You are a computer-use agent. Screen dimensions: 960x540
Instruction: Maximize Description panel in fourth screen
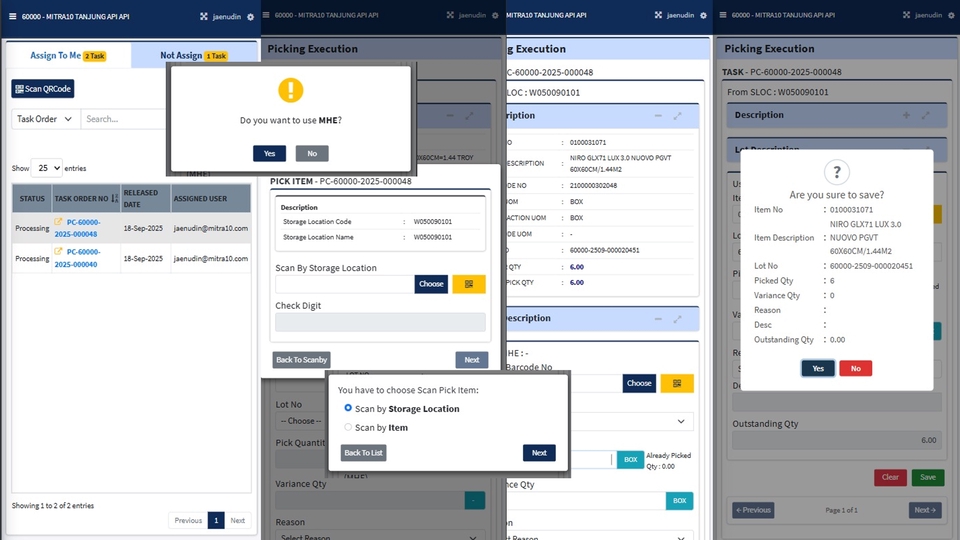(x=926, y=115)
